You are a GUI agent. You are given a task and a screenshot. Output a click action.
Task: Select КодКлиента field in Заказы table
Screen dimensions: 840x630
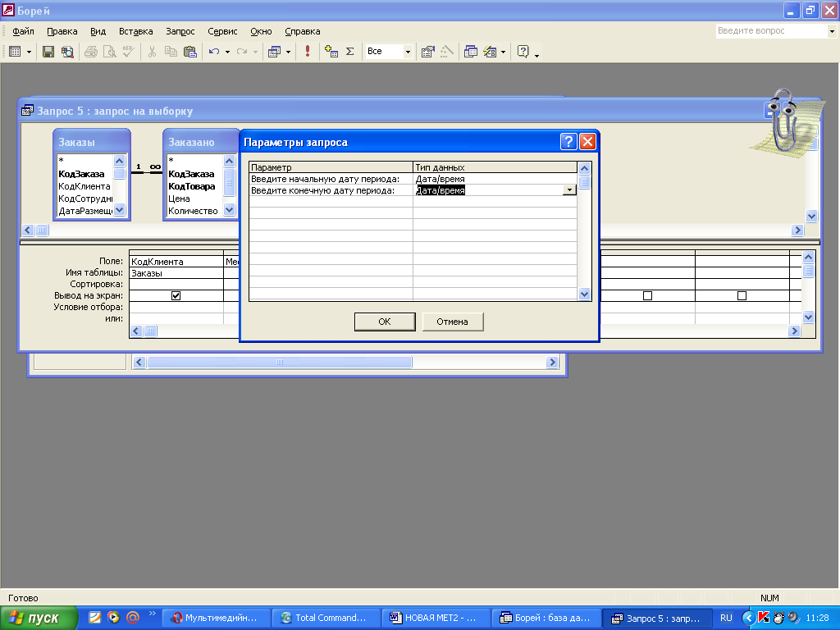(84, 186)
